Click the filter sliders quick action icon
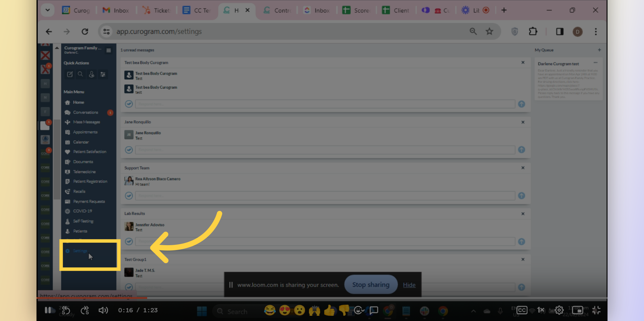This screenshot has height=321, width=644. coord(103,74)
